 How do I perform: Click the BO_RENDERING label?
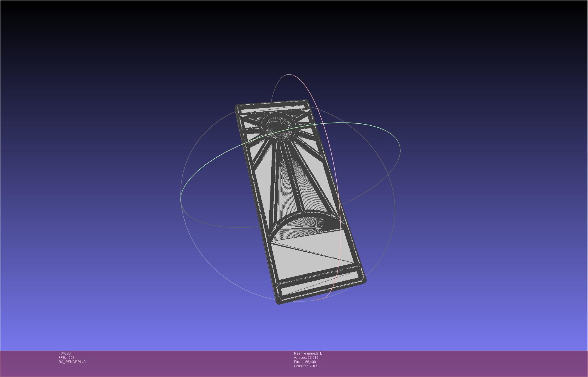point(72,362)
